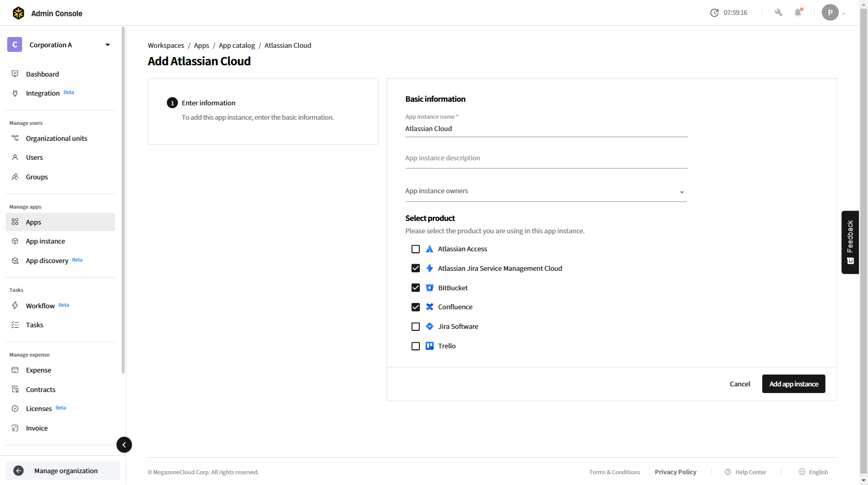Check the Jira Software checkbox
Viewport: 868px width, 485px height.
[416, 327]
